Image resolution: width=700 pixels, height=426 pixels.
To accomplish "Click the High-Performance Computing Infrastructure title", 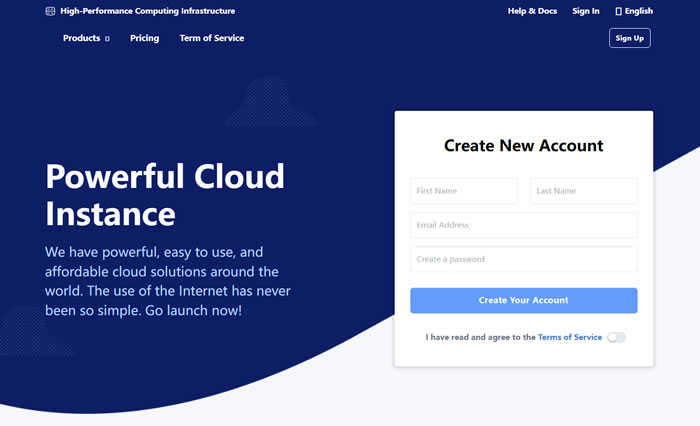I will (x=147, y=11).
